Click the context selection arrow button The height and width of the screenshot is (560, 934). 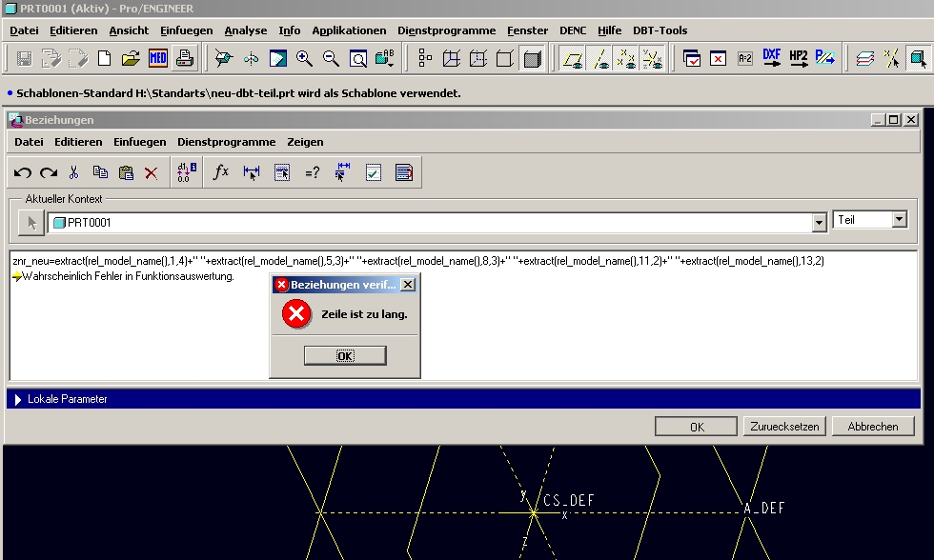pos(30,223)
